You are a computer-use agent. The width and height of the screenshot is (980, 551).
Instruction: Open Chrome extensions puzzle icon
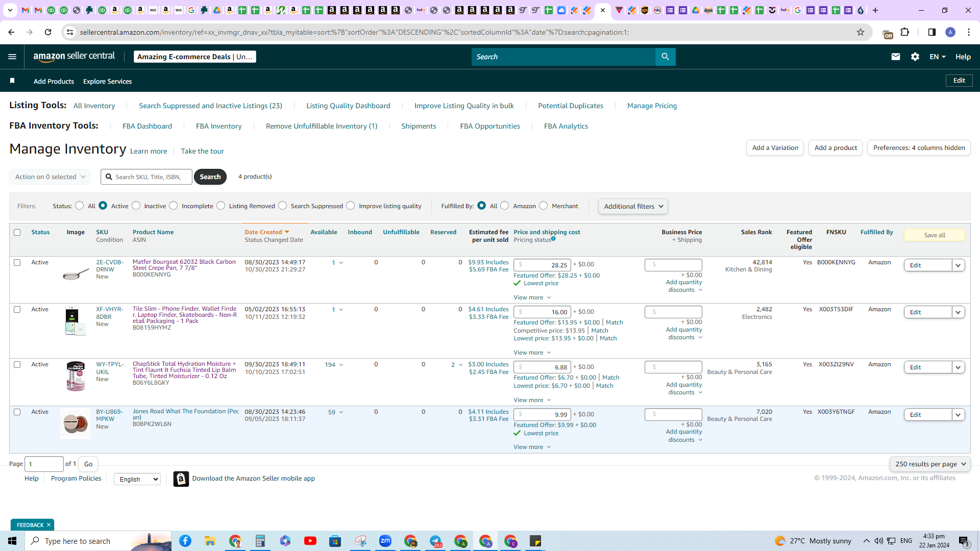coord(905,32)
